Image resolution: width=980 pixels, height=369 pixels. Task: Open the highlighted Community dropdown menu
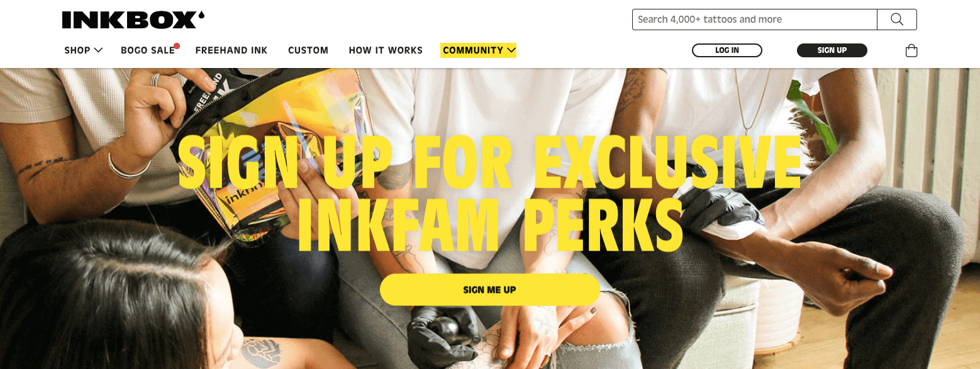478,50
